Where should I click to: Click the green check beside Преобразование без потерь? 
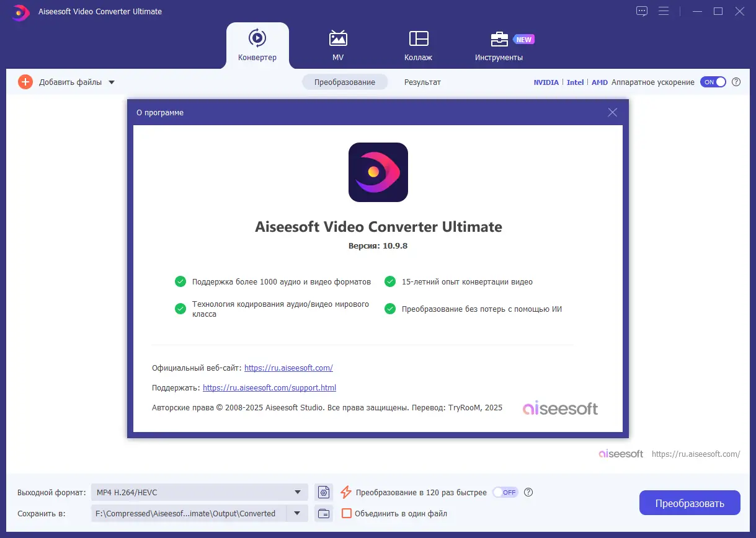pyautogui.click(x=390, y=309)
